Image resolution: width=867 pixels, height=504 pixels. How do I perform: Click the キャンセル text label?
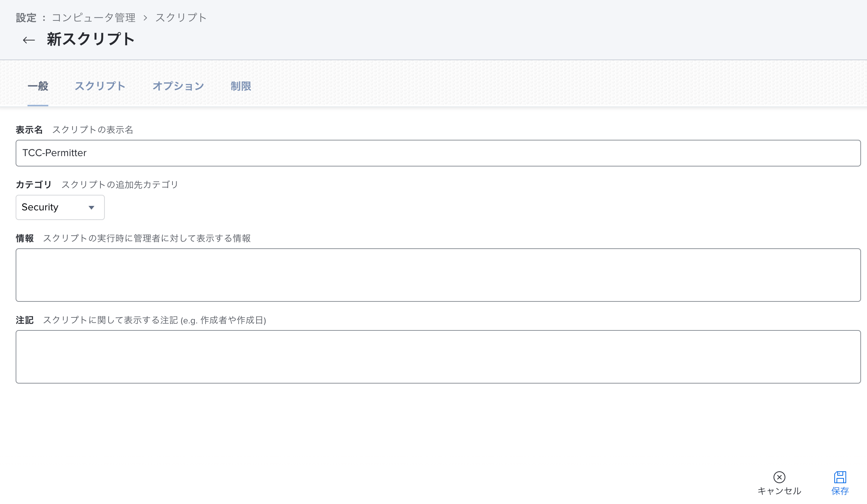coord(779,491)
